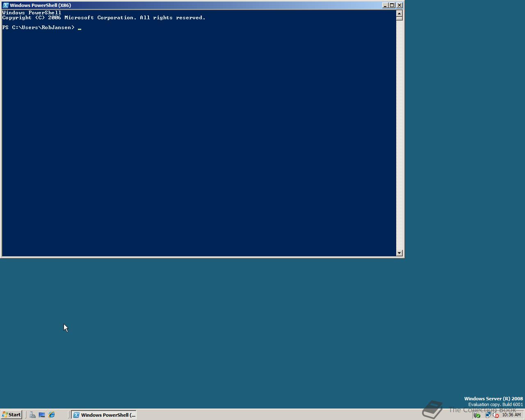Launch Server Manager from Quick Launch
Image resolution: width=525 pixels, height=420 pixels.
point(32,415)
